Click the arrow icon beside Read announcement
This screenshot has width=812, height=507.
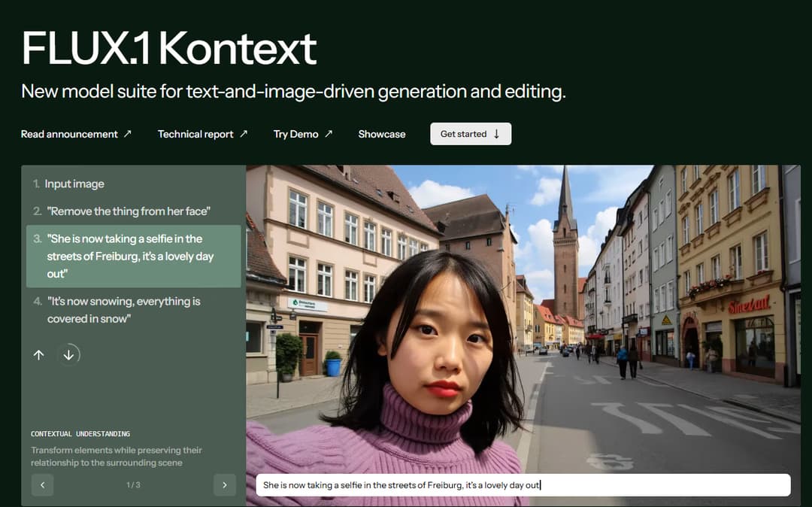[x=127, y=134]
